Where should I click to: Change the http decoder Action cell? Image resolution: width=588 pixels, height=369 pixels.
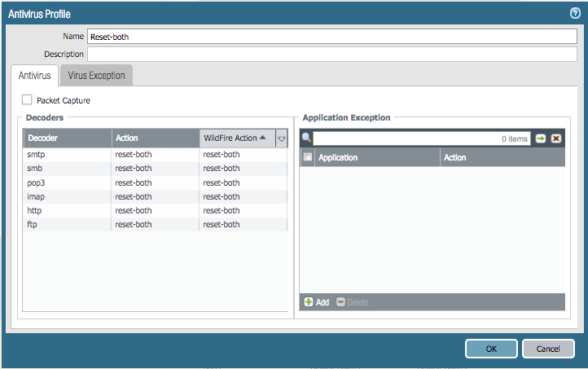(155, 210)
